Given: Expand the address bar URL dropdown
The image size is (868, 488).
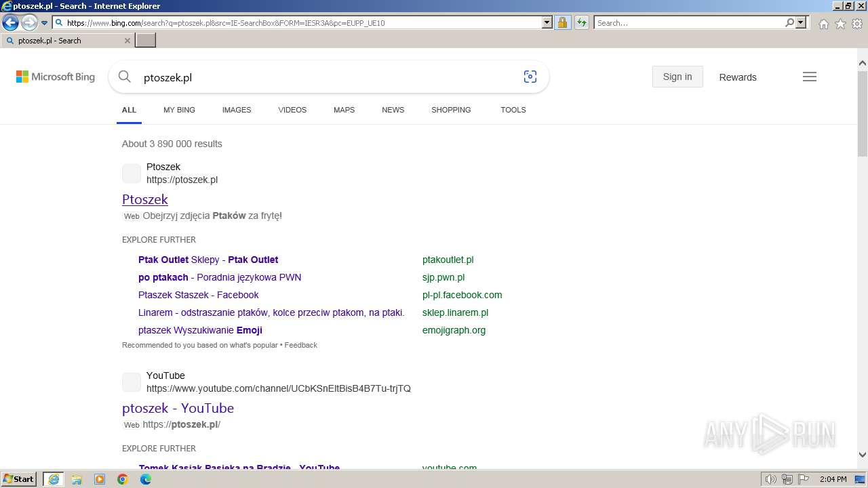Looking at the screenshot, I should (x=547, y=22).
